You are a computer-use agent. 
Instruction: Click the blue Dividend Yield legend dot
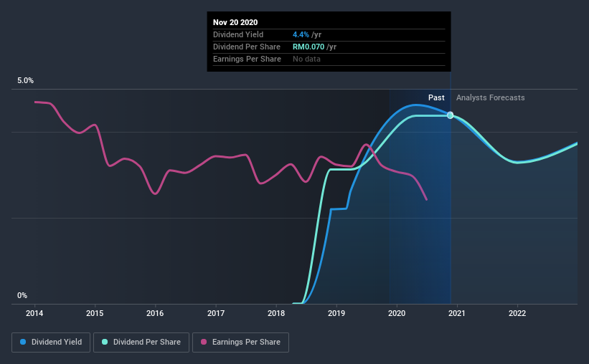pyautogui.click(x=24, y=343)
